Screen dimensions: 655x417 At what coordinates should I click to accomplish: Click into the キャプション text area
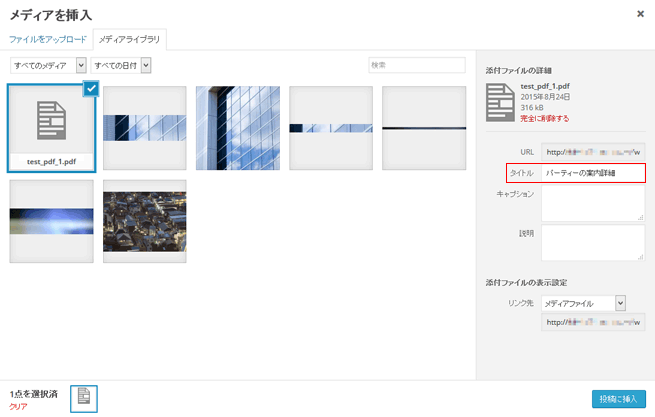point(593,203)
